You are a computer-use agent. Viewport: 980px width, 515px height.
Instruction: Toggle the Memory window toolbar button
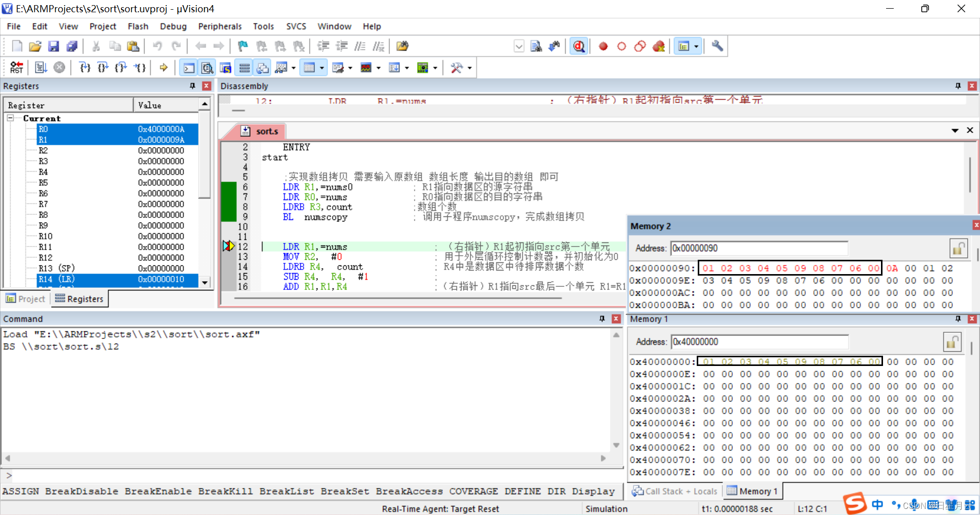coord(309,67)
